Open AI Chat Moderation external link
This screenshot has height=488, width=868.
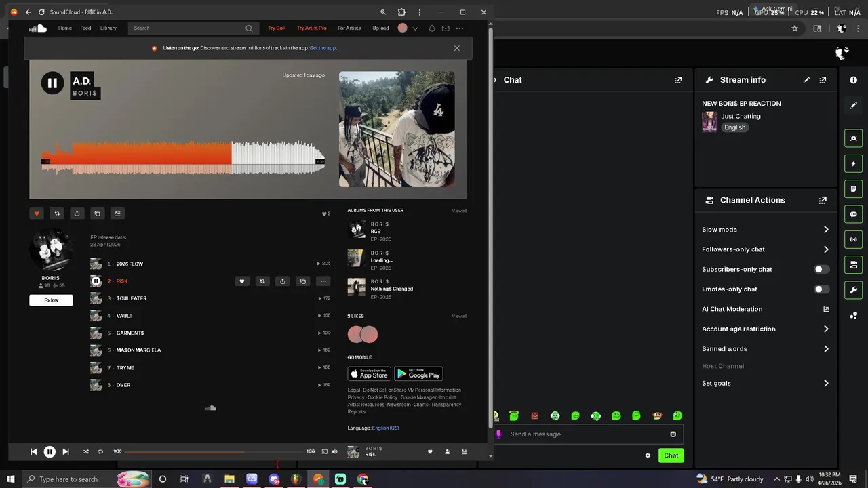coord(826,309)
